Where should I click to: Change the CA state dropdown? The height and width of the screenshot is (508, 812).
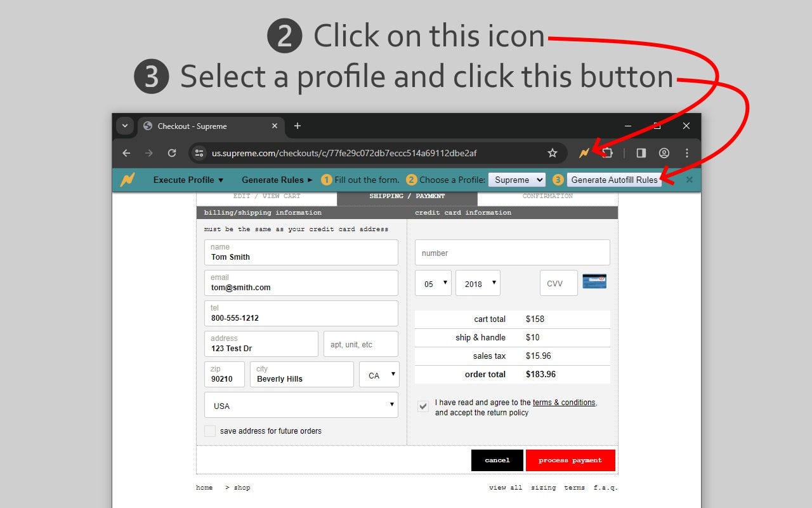point(379,375)
